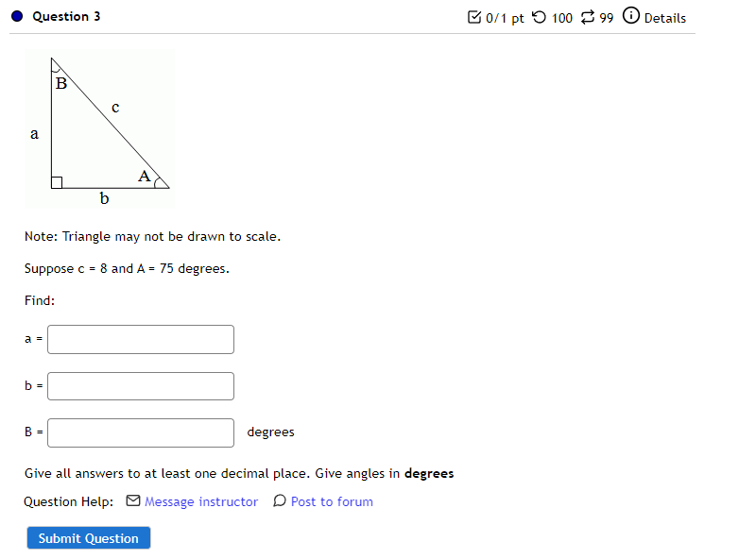
Task: Click the Details text label
Action: pyautogui.click(x=663, y=17)
